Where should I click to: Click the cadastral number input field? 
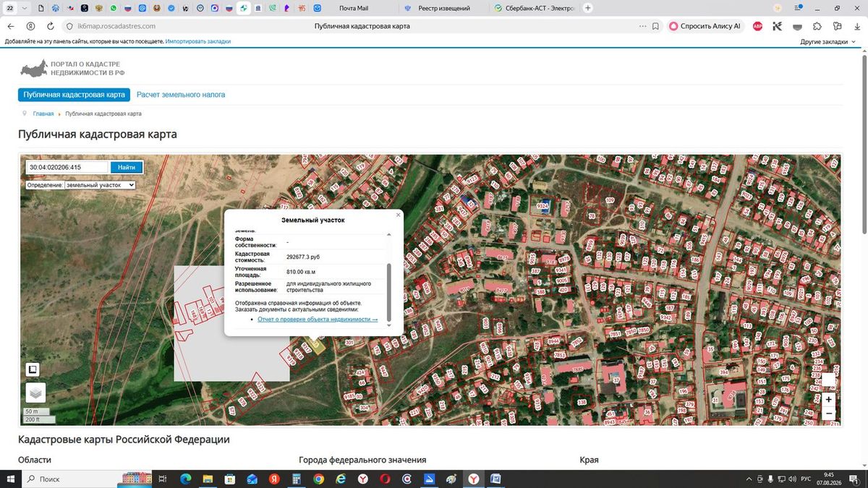point(67,167)
